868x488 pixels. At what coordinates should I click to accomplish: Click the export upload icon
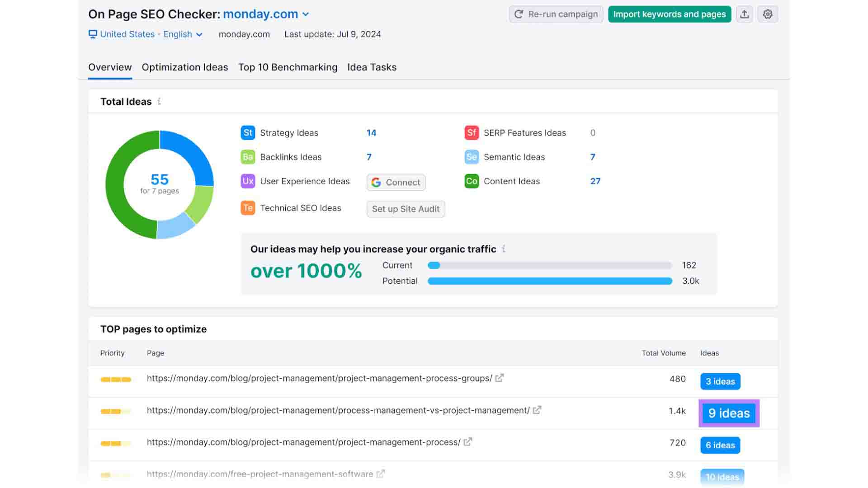click(x=744, y=14)
